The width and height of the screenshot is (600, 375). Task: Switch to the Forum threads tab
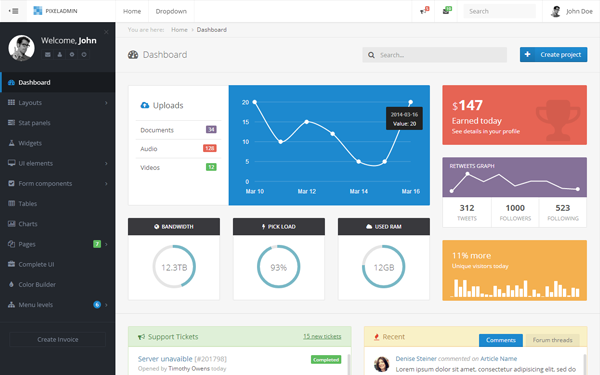click(x=552, y=340)
